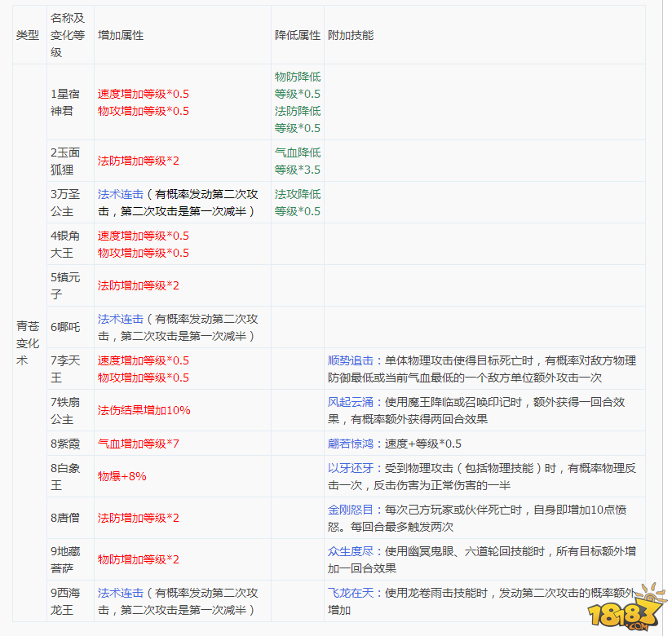
Task: Open the 飞龙在天 skill link
Action: point(350,593)
